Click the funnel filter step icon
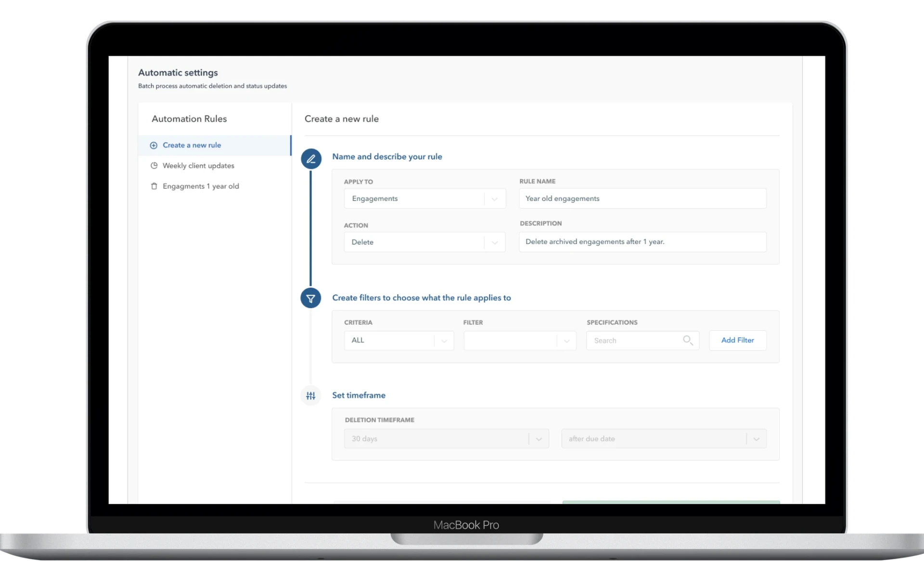This screenshot has width=924, height=561. [x=311, y=298]
